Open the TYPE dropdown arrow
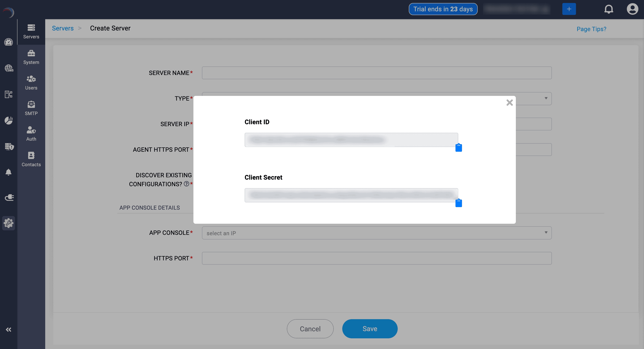 coord(546,98)
